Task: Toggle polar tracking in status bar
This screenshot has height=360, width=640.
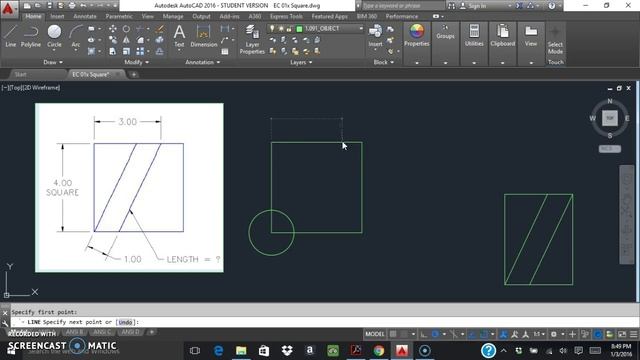Action: [x=435, y=334]
